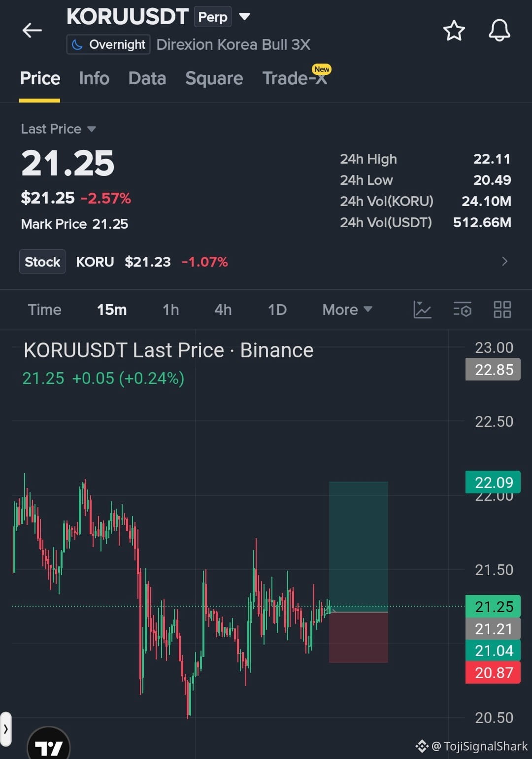The image size is (532, 759).
Task: Click the 24h High value 22.11
Action: pyautogui.click(x=492, y=159)
